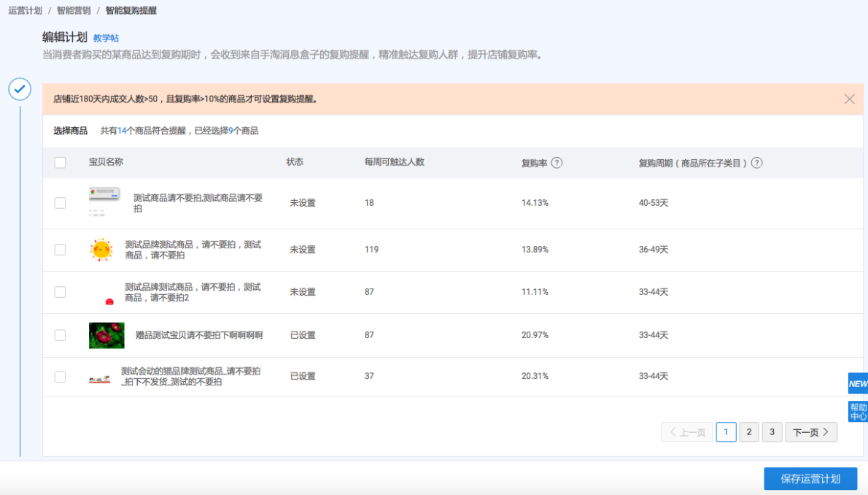
Task: Close the orange notice banner
Action: coord(849,99)
